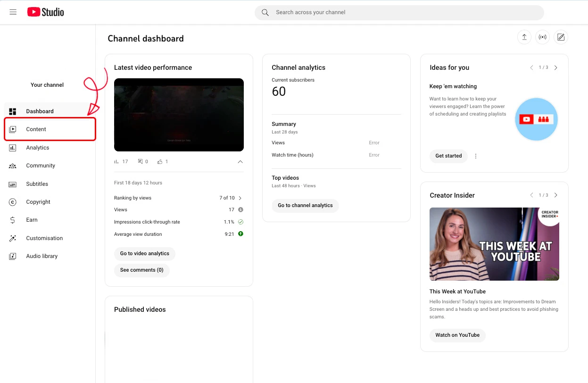Click the 'First 18 days 12 hours' text
The image size is (588, 383).
(138, 183)
